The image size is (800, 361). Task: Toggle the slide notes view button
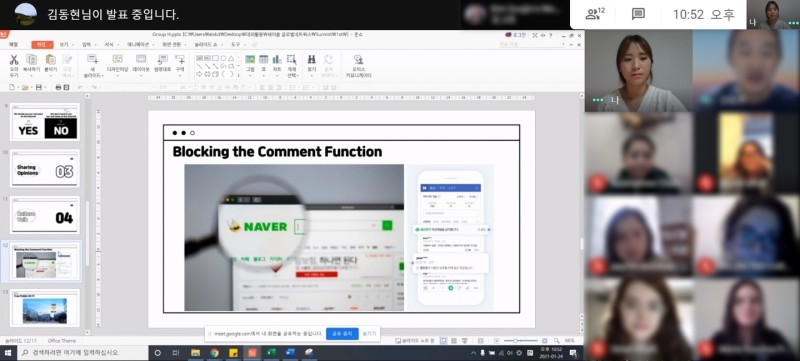click(415, 340)
